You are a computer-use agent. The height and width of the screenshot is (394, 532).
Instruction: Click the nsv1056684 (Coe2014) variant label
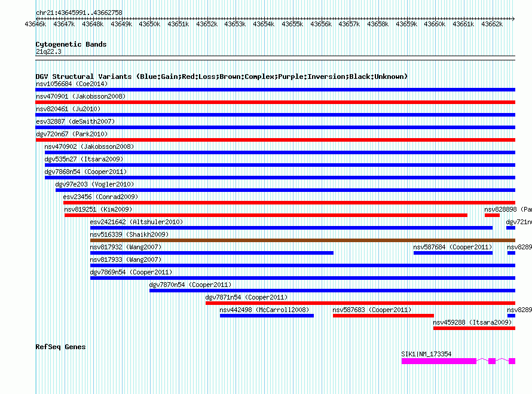pos(72,84)
